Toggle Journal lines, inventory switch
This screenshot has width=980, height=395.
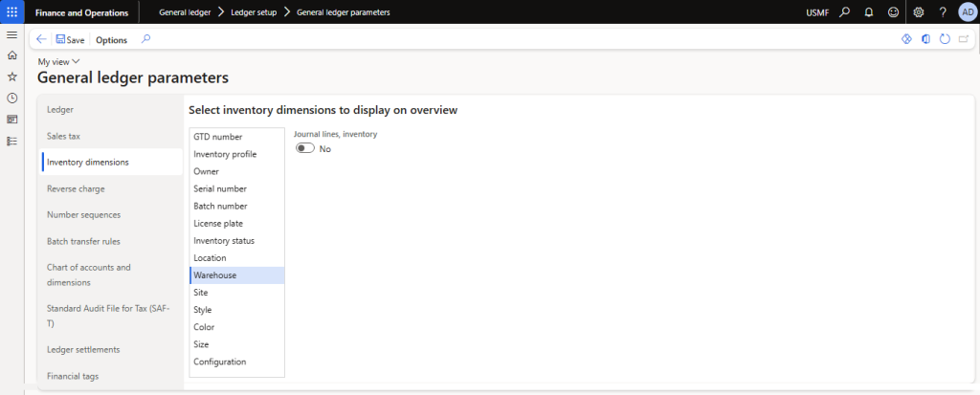click(305, 148)
